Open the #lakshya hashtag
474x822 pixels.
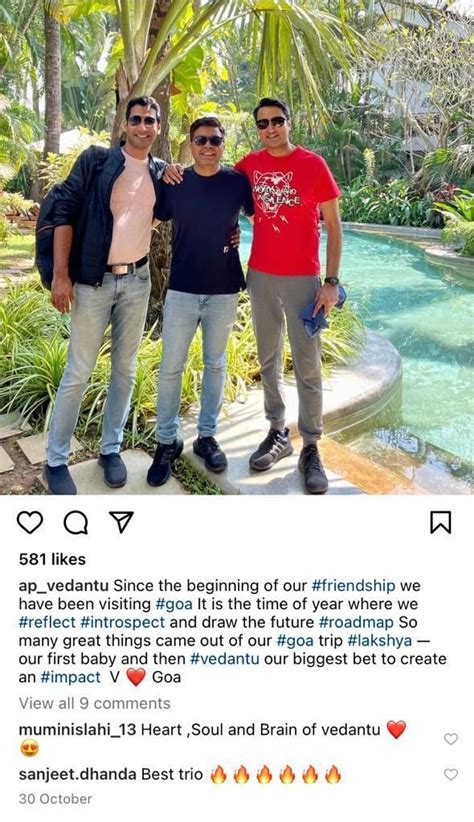coord(380,641)
